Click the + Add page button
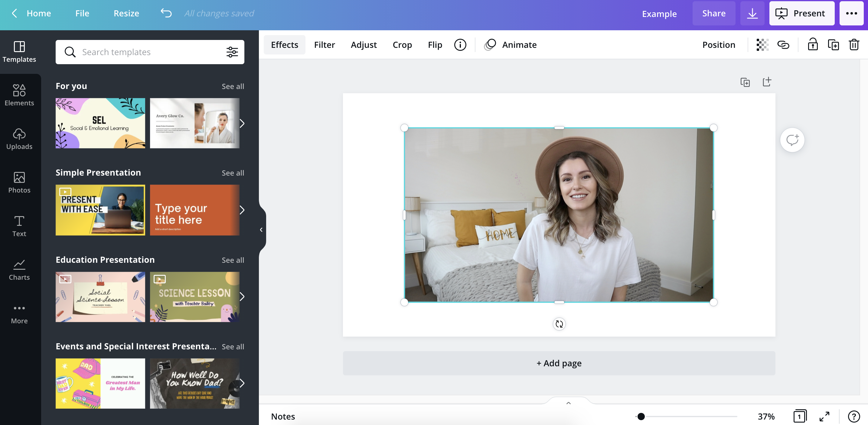 point(559,363)
